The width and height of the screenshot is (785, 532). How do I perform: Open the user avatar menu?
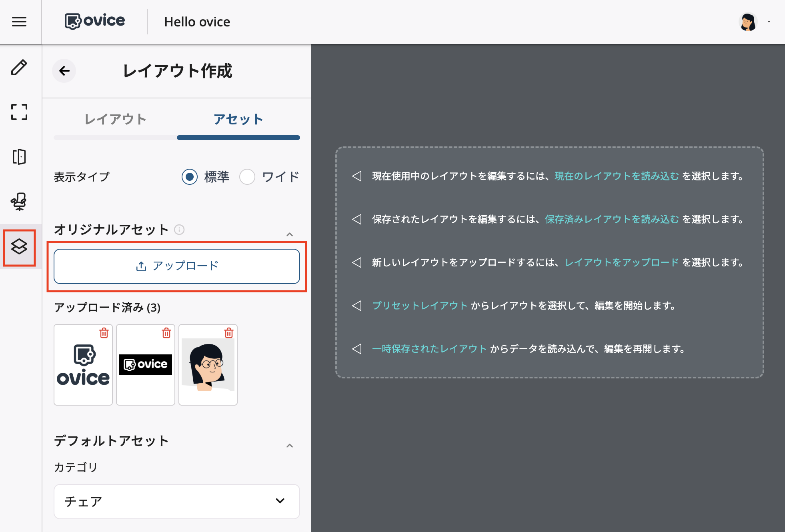747,22
